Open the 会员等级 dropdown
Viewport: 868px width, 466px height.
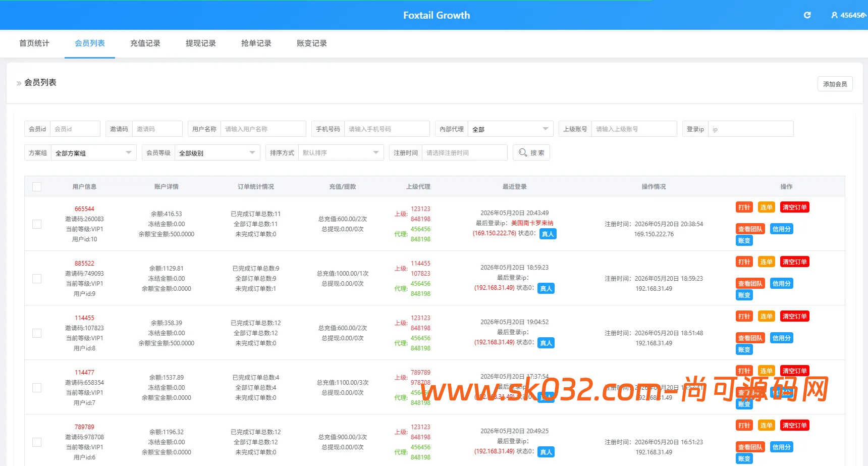click(x=218, y=153)
